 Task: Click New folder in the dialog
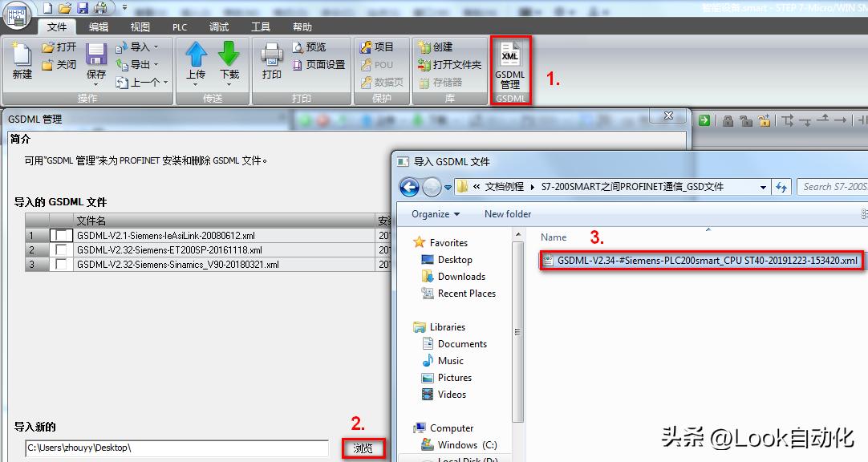[507, 214]
